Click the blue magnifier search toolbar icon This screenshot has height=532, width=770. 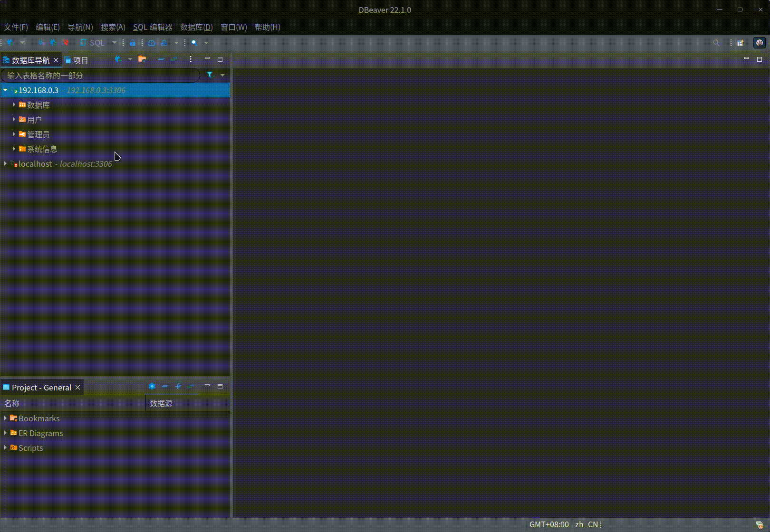(x=194, y=43)
